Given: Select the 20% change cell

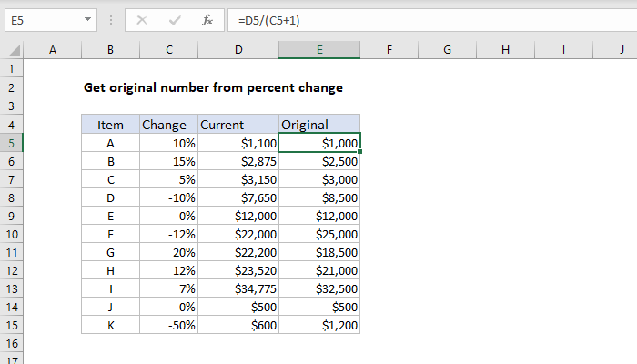Looking at the screenshot, I should click(169, 252).
